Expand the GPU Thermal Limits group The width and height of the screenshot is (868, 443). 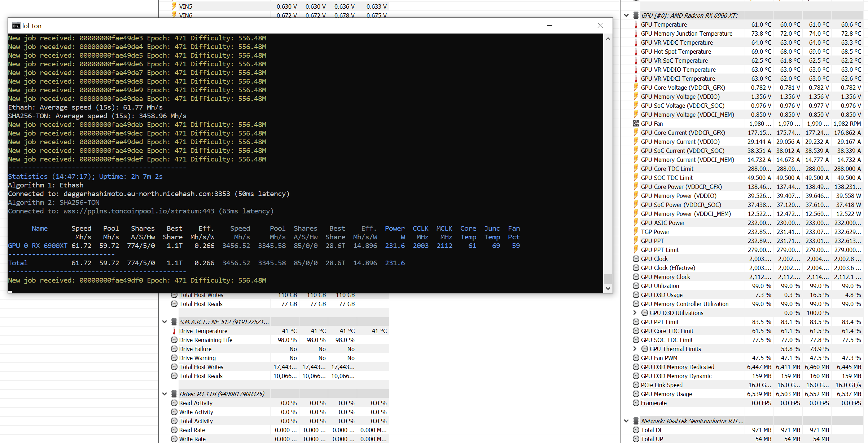(x=635, y=349)
